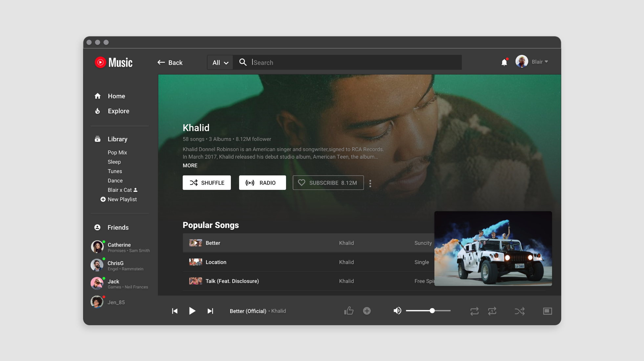Toggle shuffle mode in player bar

520,311
